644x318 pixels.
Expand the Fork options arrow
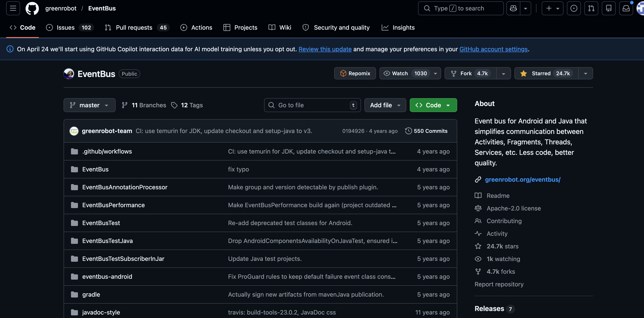tap(504, 73)
